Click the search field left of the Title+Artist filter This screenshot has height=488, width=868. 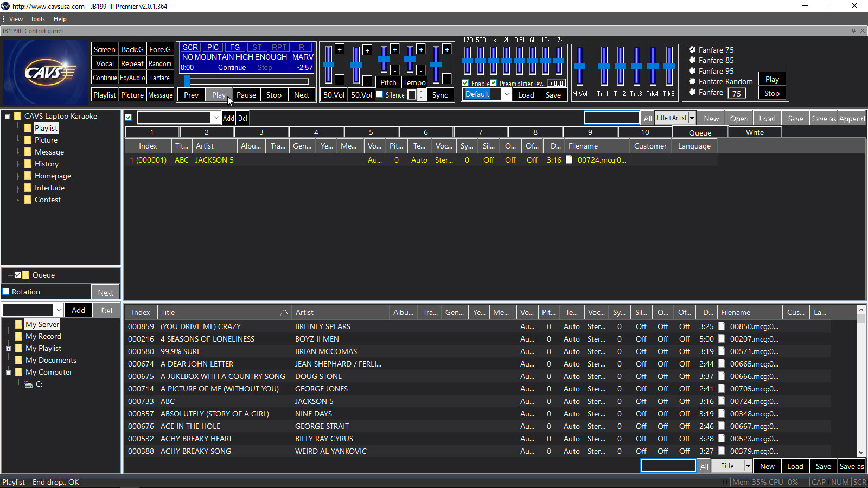click(611, 118)
